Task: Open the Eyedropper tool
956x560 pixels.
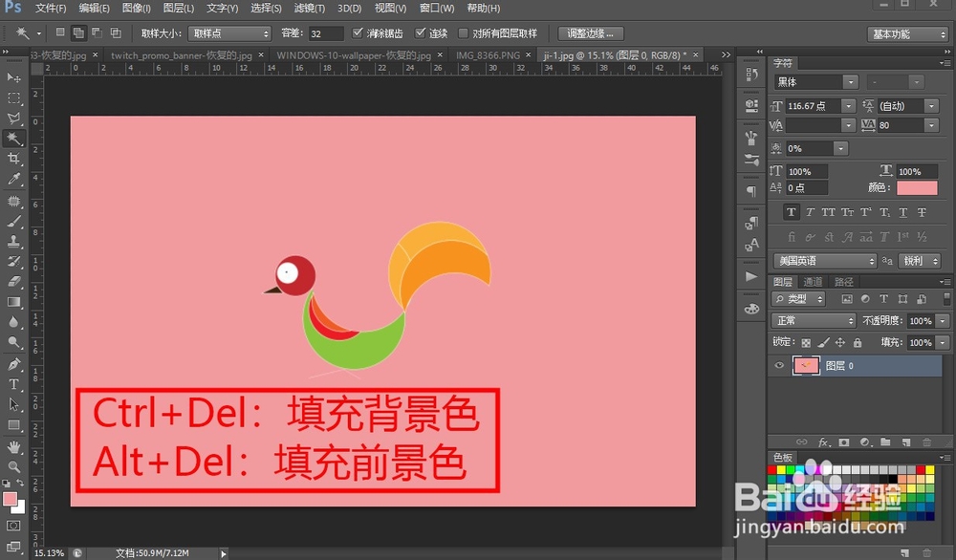Action: point(13,179)
